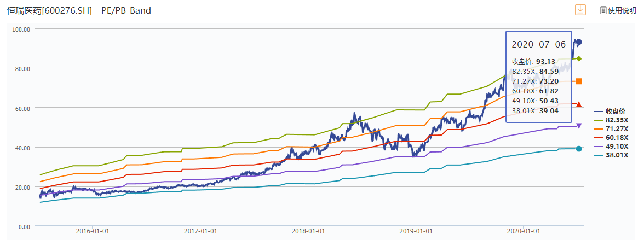Toggle the 60.18X legend entry
This screenshot has height=240, width=644.
point(613,138)
